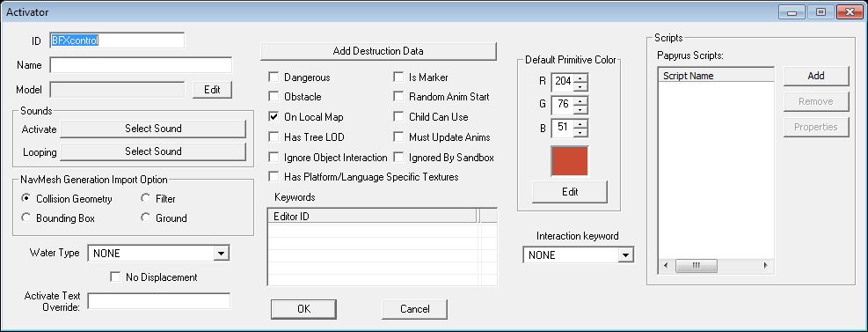Open the Activate Select Sound button
This screenshot has width=868, height=332.
click(x=153, y=129)
